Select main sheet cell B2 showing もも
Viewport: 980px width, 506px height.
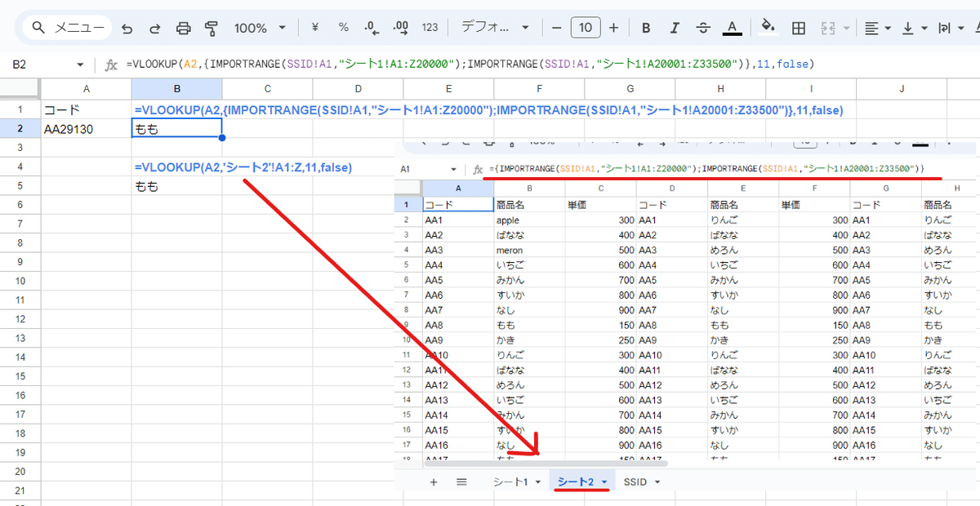(176, 128)
